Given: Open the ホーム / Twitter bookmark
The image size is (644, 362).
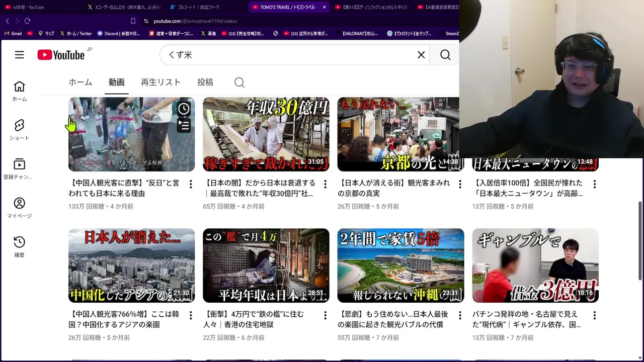Looking at the screenshot, I should point(75,34).
